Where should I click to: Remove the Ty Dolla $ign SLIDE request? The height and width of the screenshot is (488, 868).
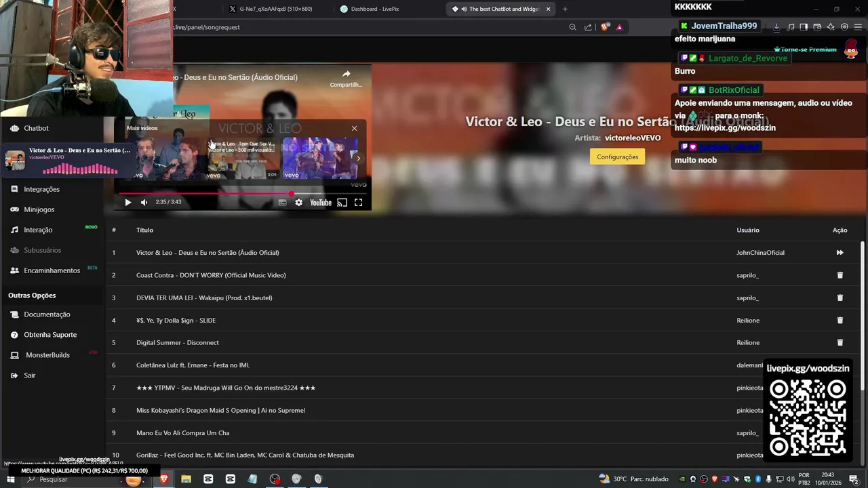click(840, 320)
